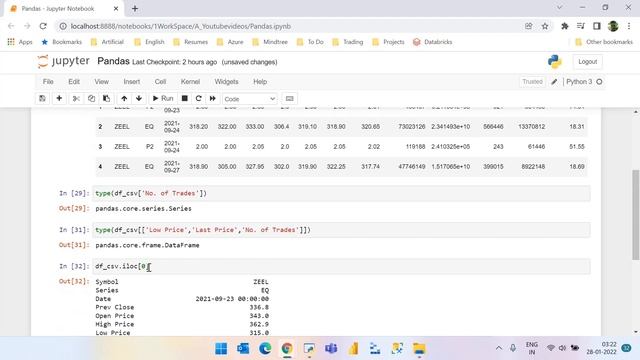Open the Azure bookmark folder
The width and height of the screenshot is (640, 360).
point(230,42)
